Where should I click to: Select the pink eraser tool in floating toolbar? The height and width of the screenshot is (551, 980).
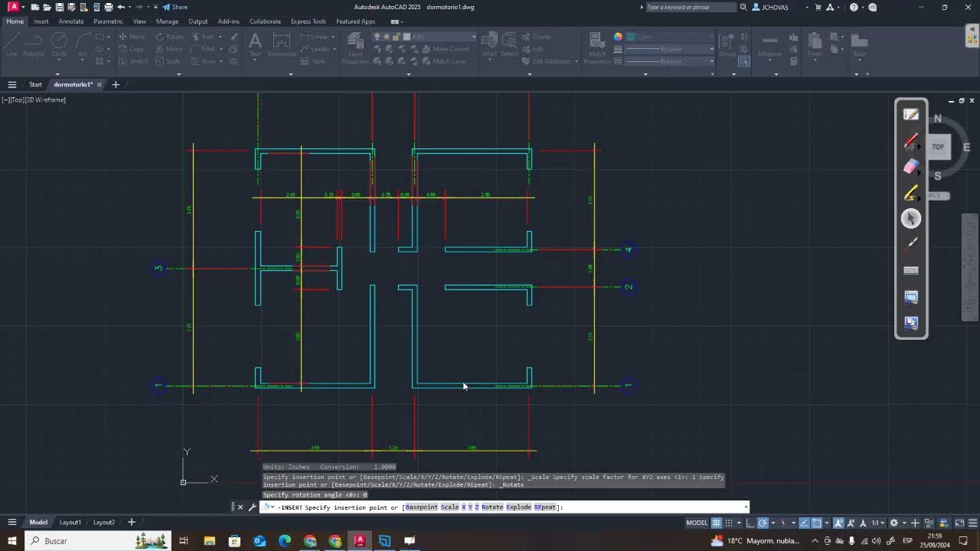pos(911,167)
